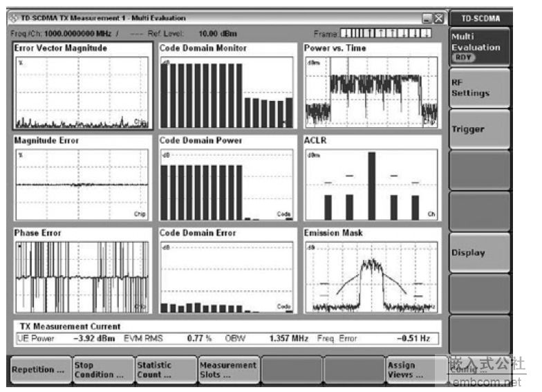Open RF Settings softkey
This screenshot has width=542, height=392.
479,88
